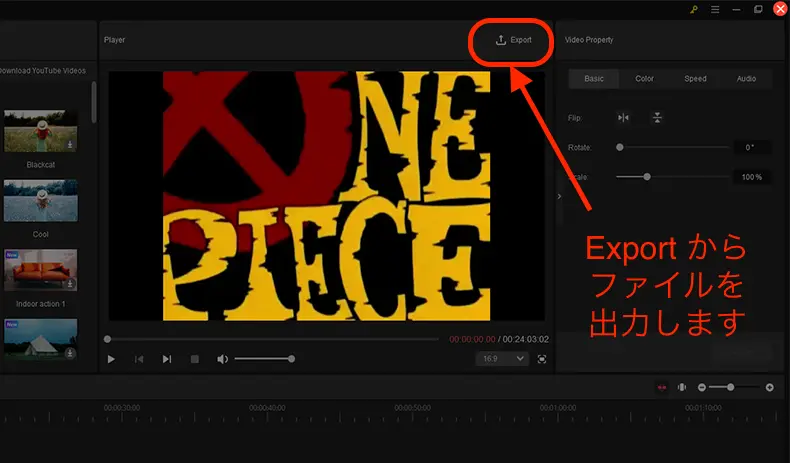Click the rotation value field 0°
Viewport: 790px width, 463px height.
point(750,147)
